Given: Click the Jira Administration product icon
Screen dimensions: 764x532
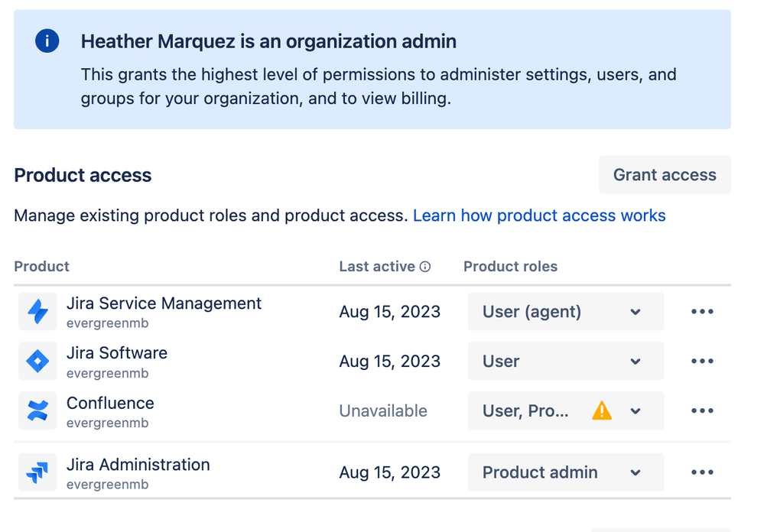Looking at the screenshot, I should 37,473.
